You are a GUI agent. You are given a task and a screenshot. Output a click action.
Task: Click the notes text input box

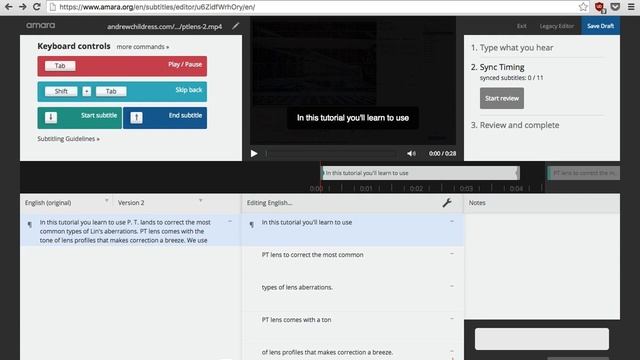tap(542, 339)
